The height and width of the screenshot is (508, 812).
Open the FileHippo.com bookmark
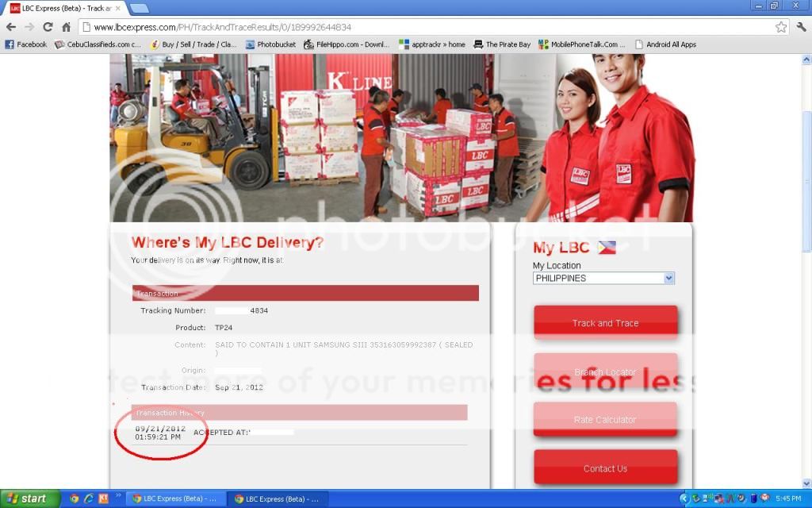coord(347,44)
